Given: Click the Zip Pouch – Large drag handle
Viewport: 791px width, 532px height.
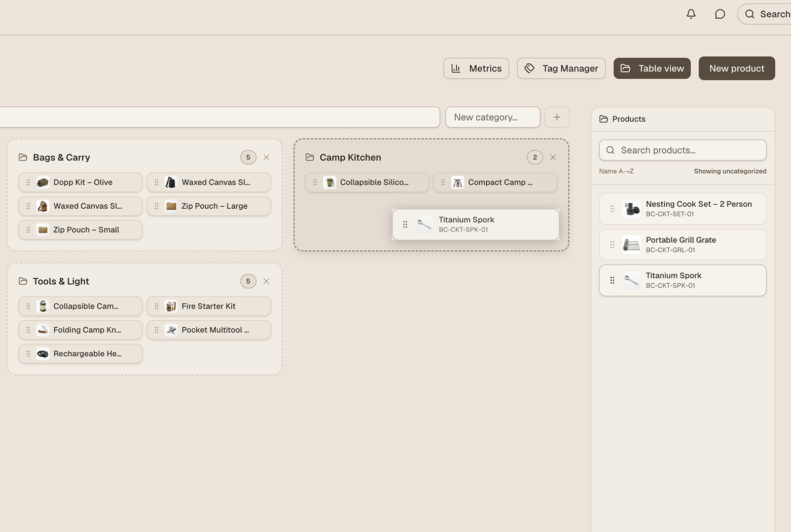Looking at the screenshot, I should point(157,206).
